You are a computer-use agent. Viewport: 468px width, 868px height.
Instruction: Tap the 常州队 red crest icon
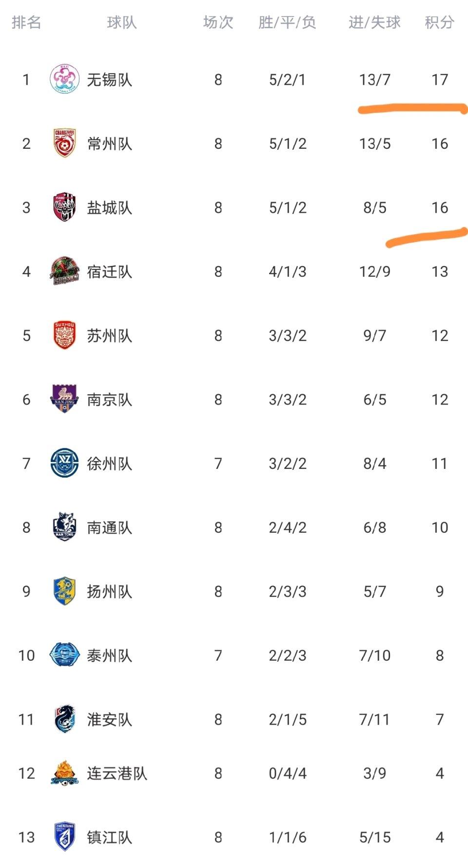coord(65,143)
